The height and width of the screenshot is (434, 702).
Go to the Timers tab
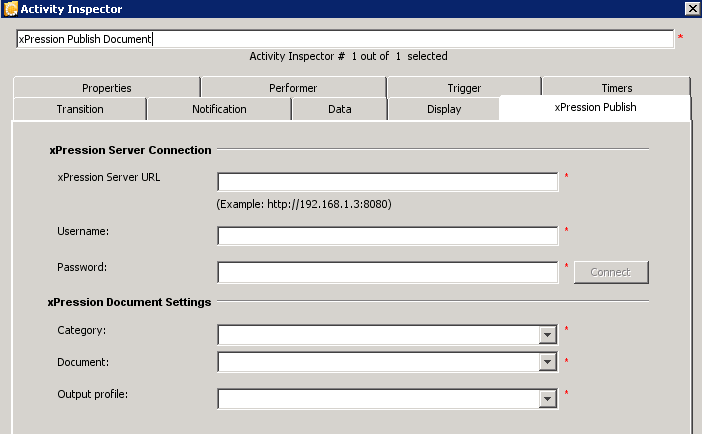click(x=616, y=88)
